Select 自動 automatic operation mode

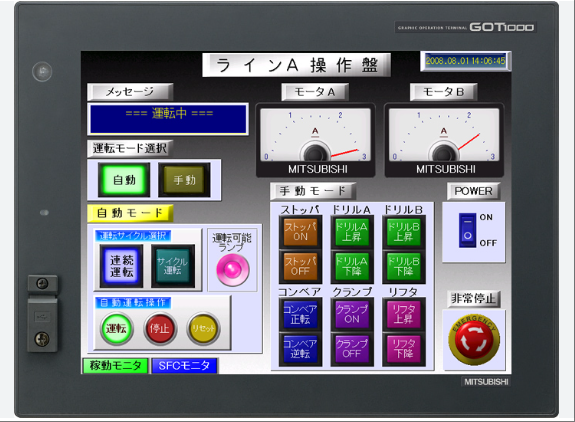pos(124,180)
